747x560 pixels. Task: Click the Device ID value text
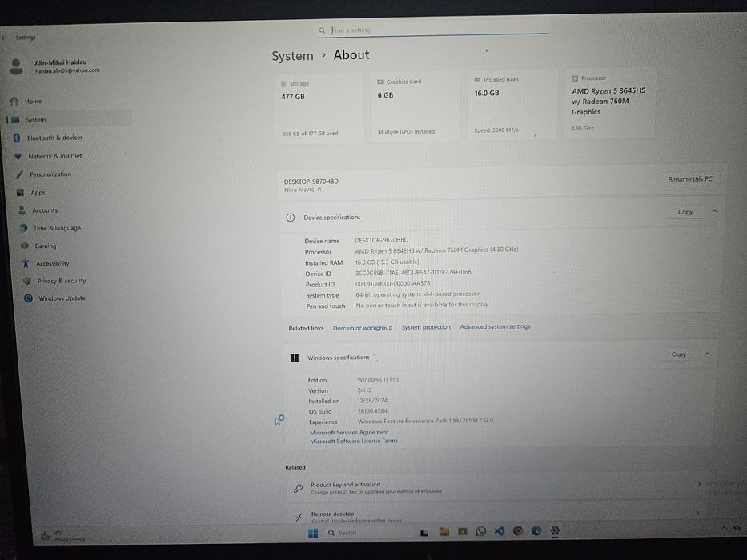pyautogui.click(x=413, y=272)
